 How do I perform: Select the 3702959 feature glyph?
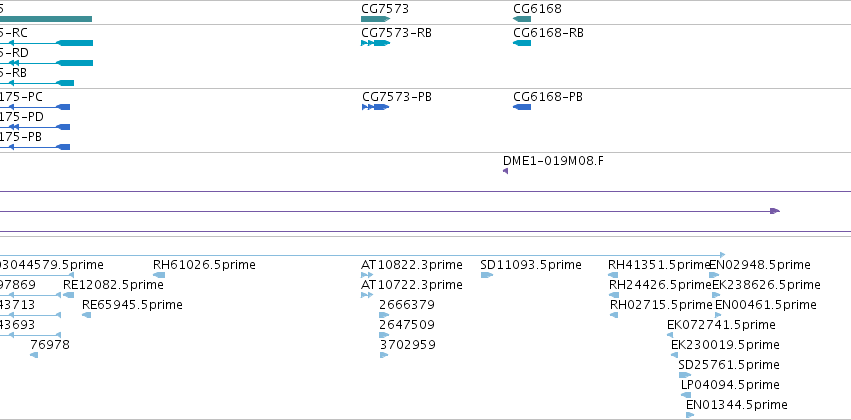(384, 355)
